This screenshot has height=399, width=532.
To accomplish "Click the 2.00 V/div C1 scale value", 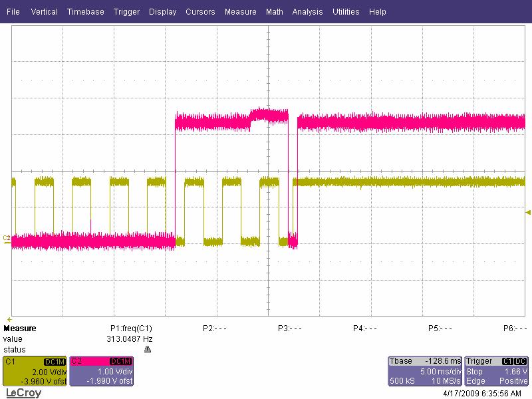I will 49,372.
